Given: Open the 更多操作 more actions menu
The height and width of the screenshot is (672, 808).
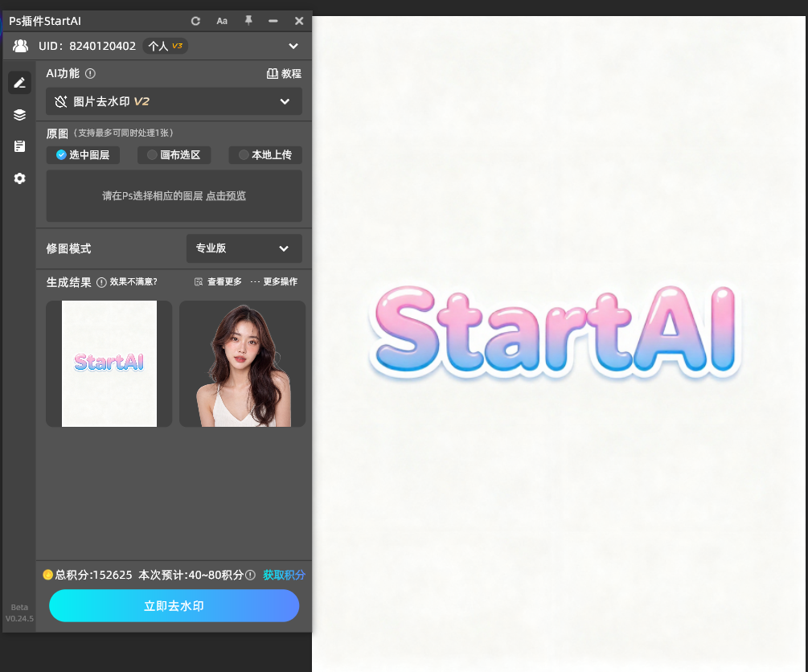Looking at the screenshot, I should click(274, 282).
